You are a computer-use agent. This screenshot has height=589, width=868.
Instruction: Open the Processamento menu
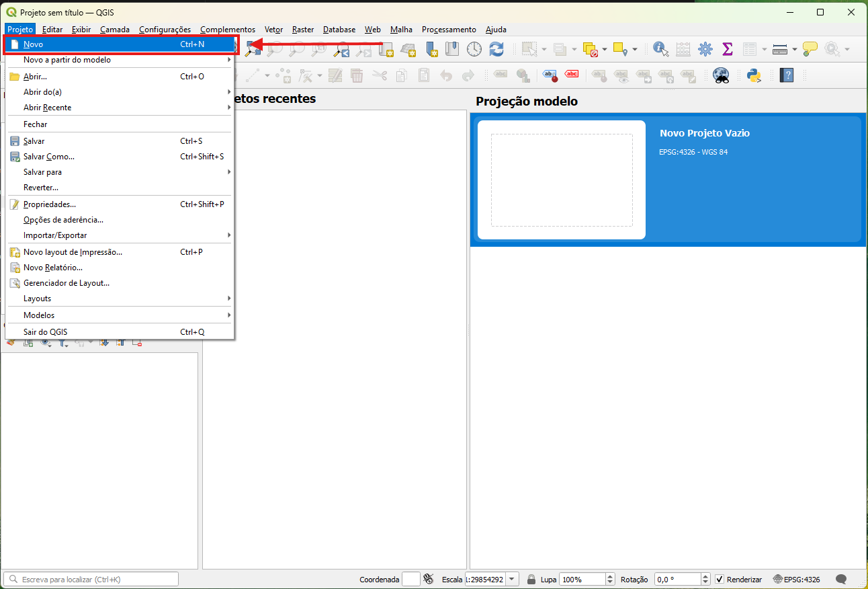[x=449, y=30]
